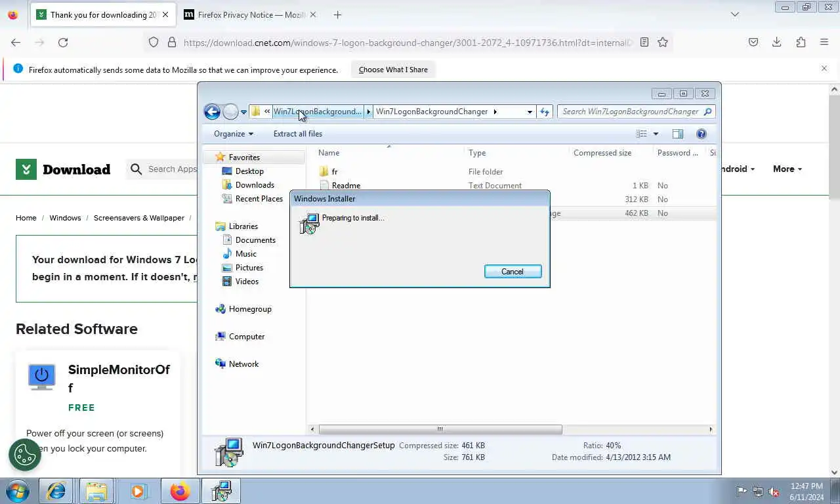The image size is (840, 504).
Task: Open Desktop in Favorites
Action: tap(249, 171)
